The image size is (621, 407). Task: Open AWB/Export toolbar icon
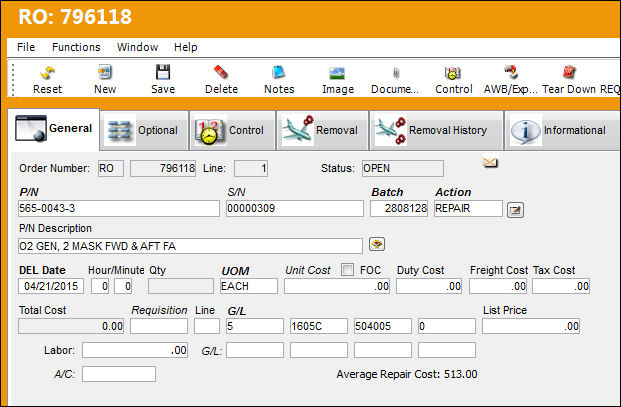click(x=511, y=72)
